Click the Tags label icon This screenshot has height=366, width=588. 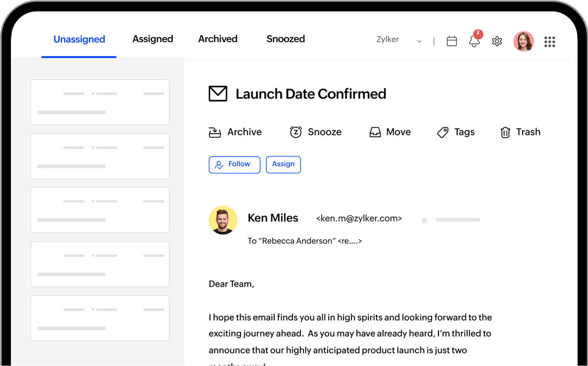pos(443,133)
